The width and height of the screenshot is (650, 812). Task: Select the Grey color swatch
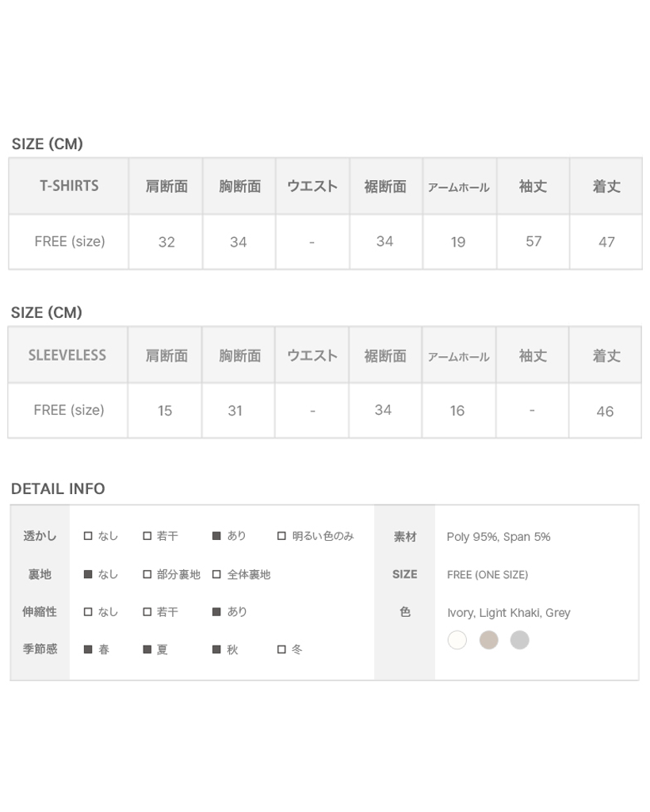tap(519, 640)
